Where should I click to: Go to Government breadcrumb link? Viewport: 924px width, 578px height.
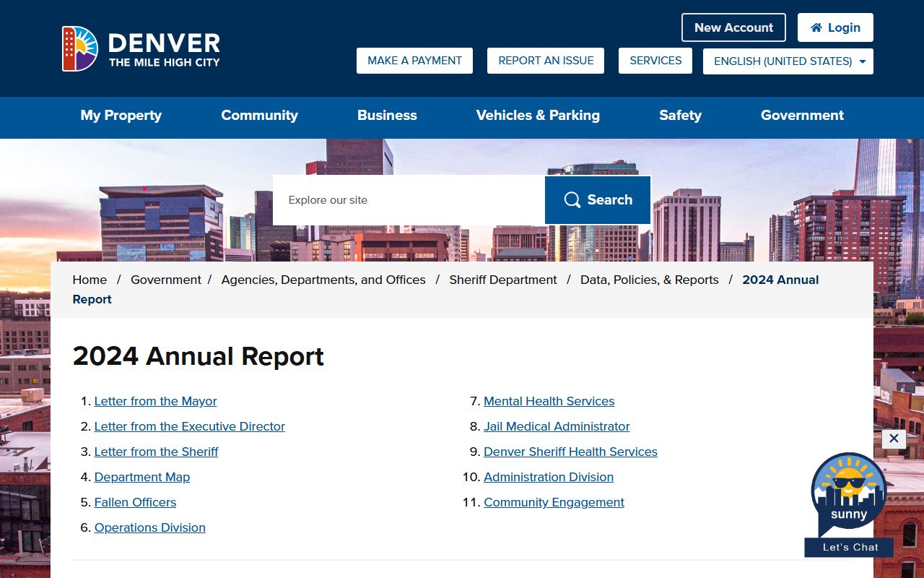[166, 280]
